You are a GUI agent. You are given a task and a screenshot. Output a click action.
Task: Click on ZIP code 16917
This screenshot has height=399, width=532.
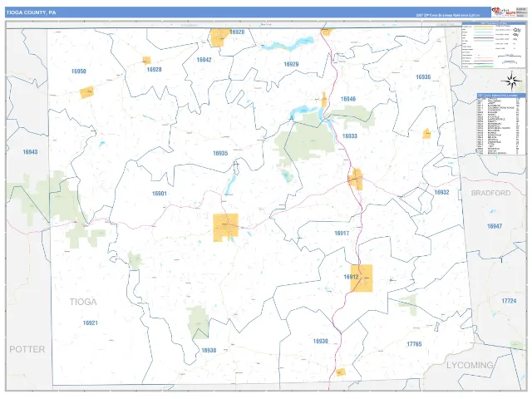point(342,234)
